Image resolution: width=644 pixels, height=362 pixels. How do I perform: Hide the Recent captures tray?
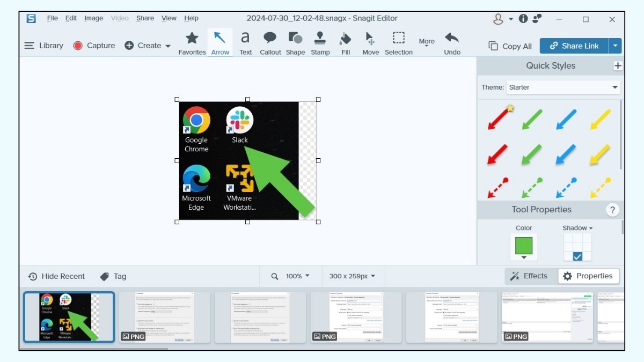tap(56, 276)
